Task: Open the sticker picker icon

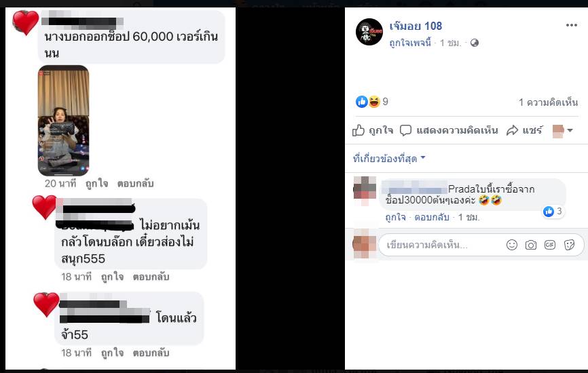Action: click(569, 245)
